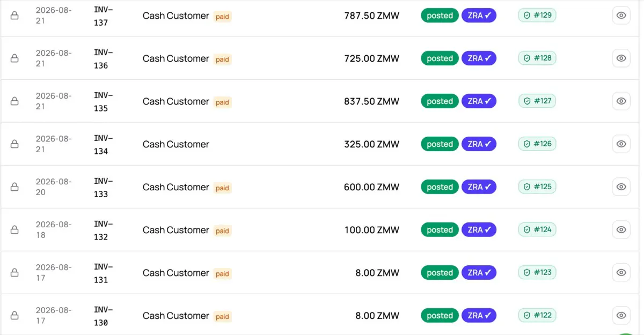View invoice INV-137 with the eye button
Screen dimensions: 644x335
(621, 16)
